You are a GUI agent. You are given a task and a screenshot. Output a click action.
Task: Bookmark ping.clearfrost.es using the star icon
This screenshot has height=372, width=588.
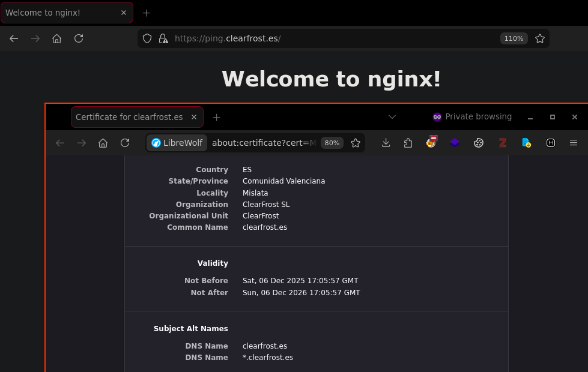(x=540, y=38)
